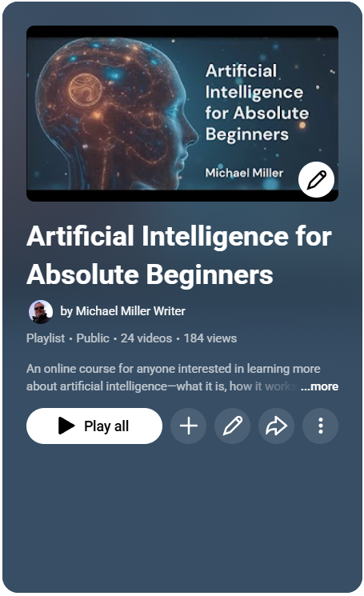The height and width of the screenshot is (596, 364).
Task: Open Michael Miller Writer's channel avatar
Action: click(41, 312)
